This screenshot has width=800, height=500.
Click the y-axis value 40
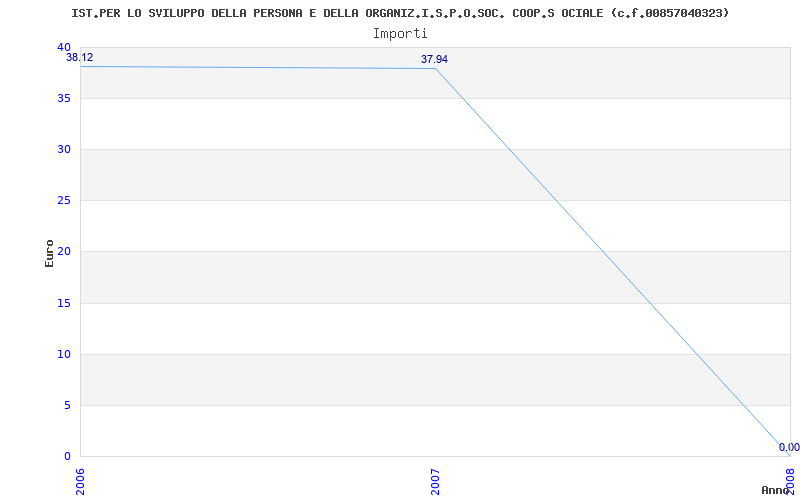[x=64, y=47]
